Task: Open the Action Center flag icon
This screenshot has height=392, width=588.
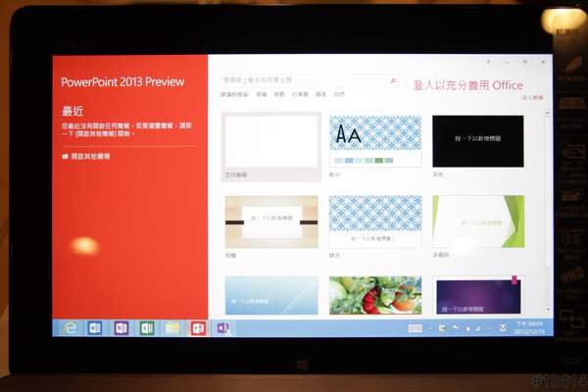Action: coord(455,328)
